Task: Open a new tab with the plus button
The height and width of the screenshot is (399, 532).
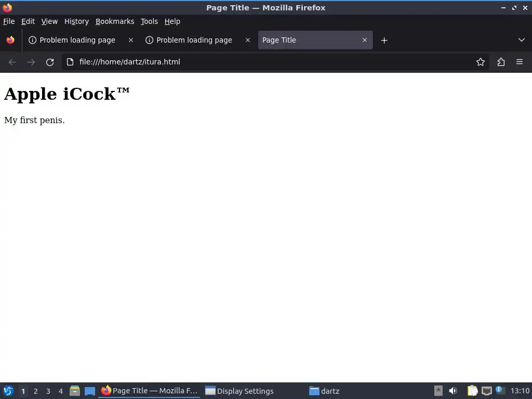Action: [x=384, y=41]
